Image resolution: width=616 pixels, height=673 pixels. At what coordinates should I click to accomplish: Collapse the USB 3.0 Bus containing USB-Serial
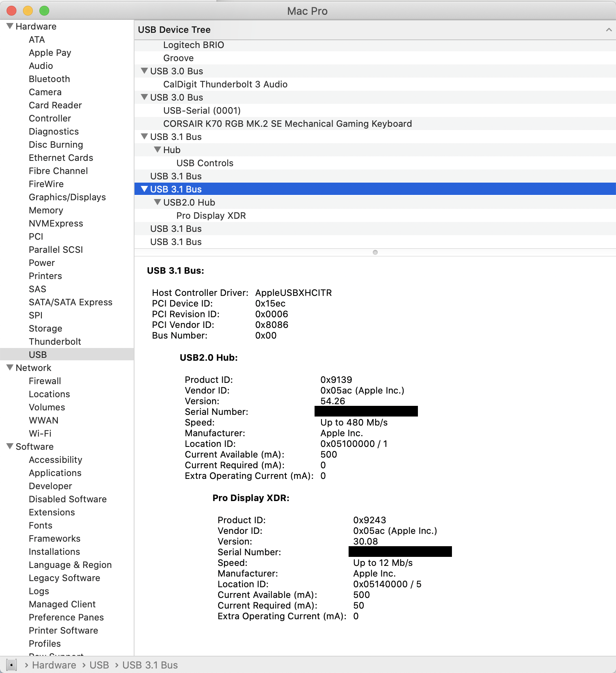click(144, 97)
